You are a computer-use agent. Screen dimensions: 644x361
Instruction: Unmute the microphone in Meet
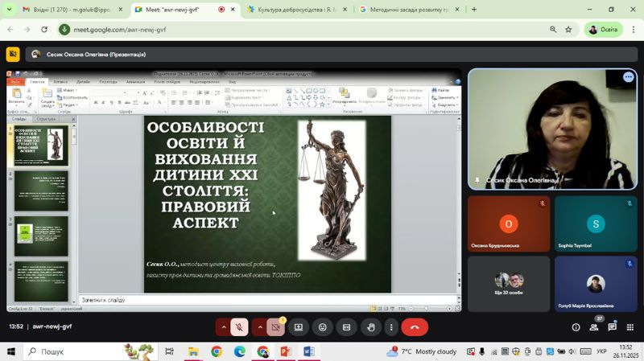[x=239, y=327]
